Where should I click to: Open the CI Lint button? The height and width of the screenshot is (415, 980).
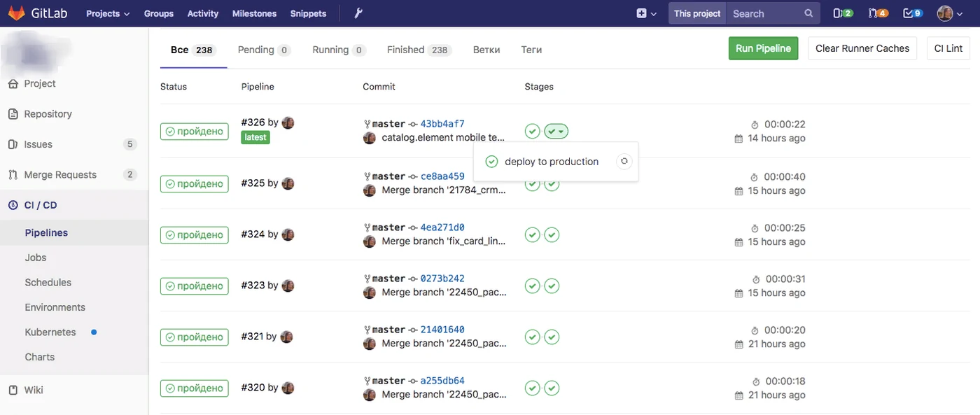click(x=948, y=48)
